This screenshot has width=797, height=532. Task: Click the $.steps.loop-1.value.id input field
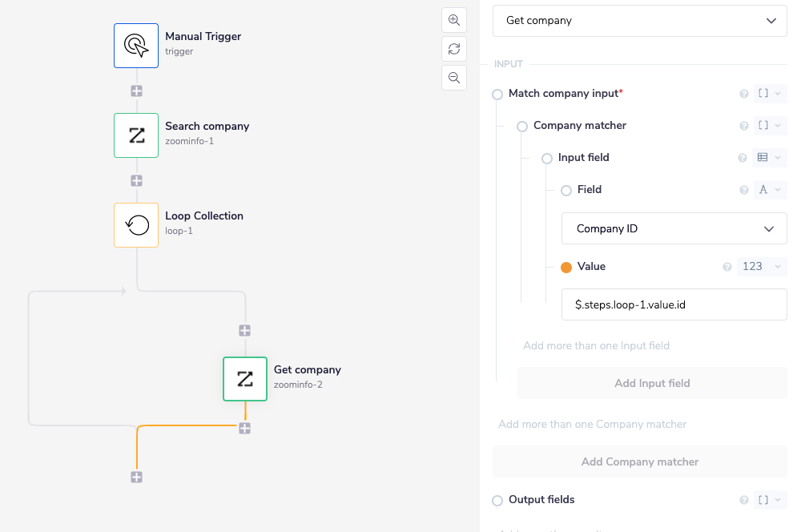pyautogui.click(x=674, y=304)
